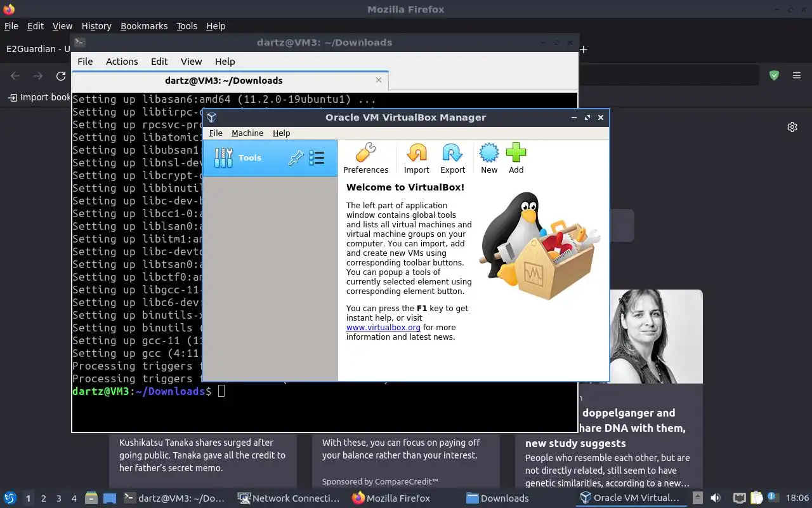812x508 pixels.
Task: Click the Import appliance icon
Action: tap(416, 158)
